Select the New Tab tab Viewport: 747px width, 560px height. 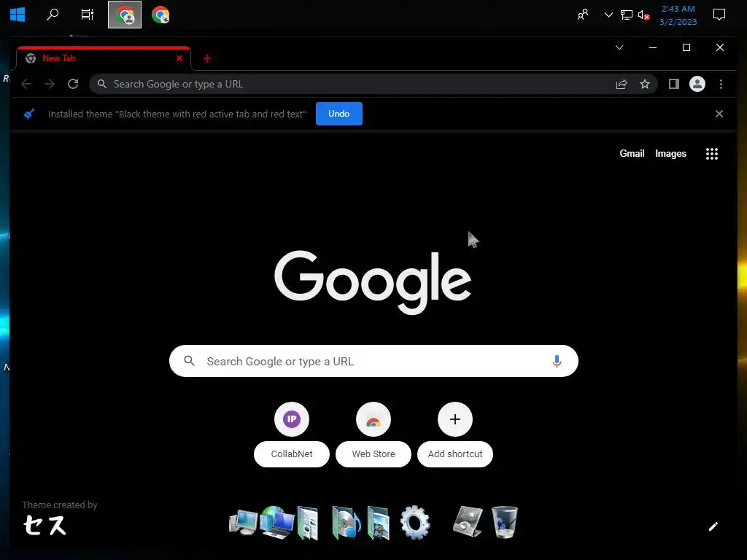tap(104, 58)
